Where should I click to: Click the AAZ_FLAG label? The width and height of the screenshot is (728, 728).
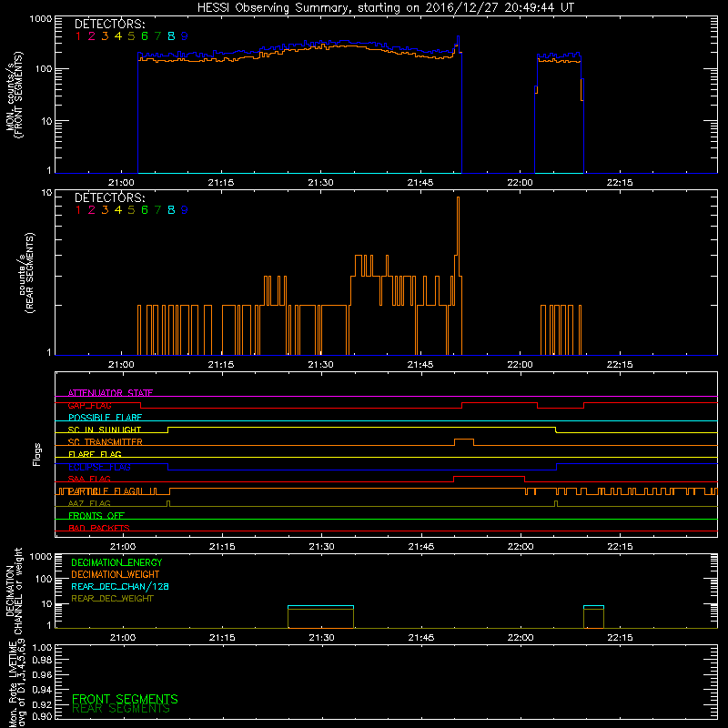[89, 503]
